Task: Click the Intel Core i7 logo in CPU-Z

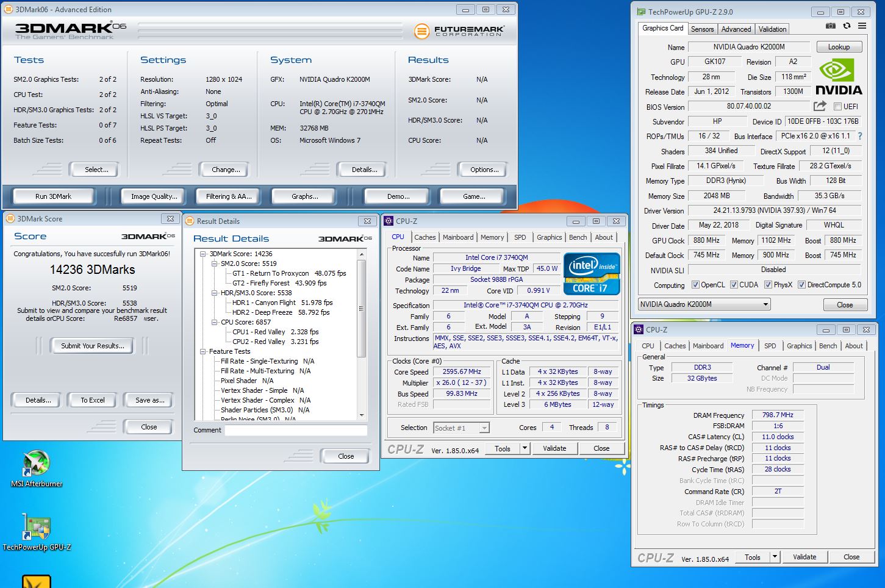Action: [592, 274]
